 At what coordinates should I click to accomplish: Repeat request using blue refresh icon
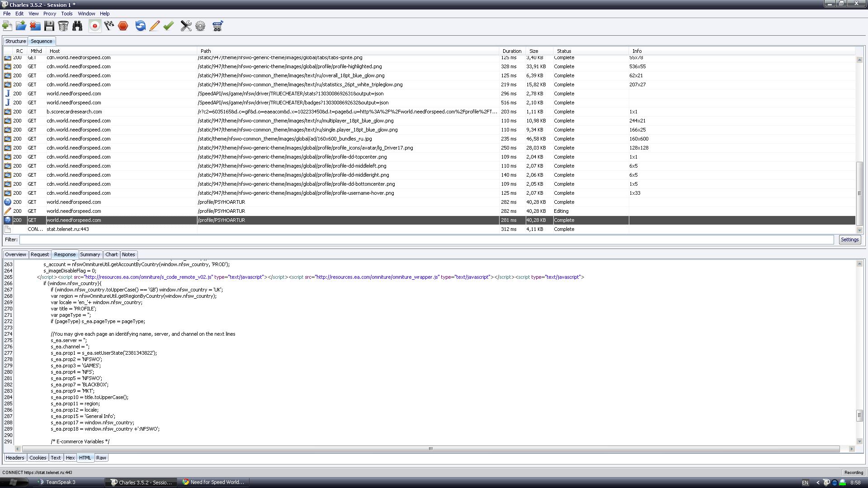click(141, 26)
